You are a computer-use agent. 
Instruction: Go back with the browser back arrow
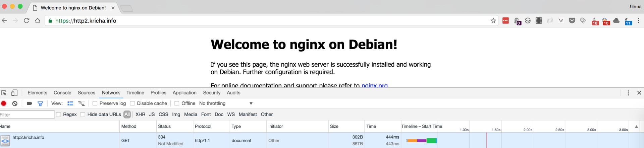(4, 21)
